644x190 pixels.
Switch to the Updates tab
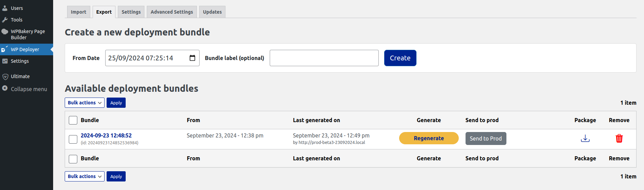point(212,12)
